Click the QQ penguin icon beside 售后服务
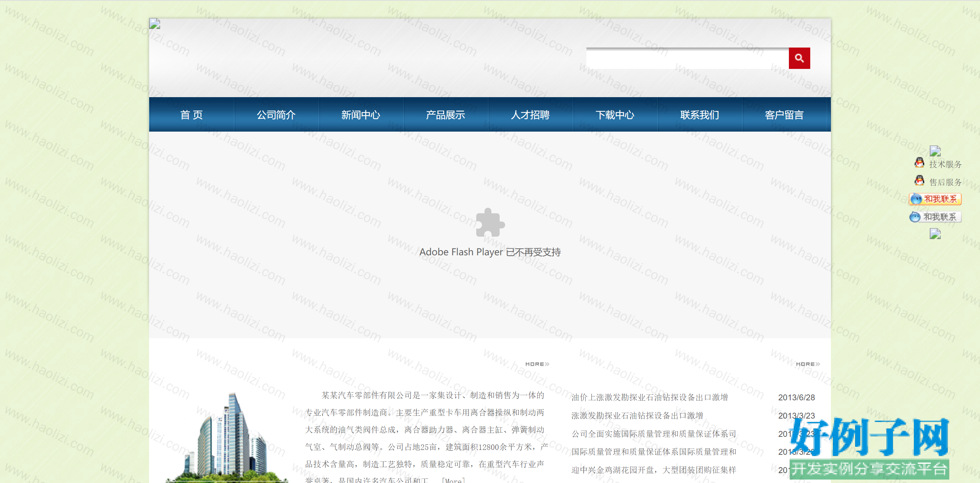980x483 pixels. point(919,181)
